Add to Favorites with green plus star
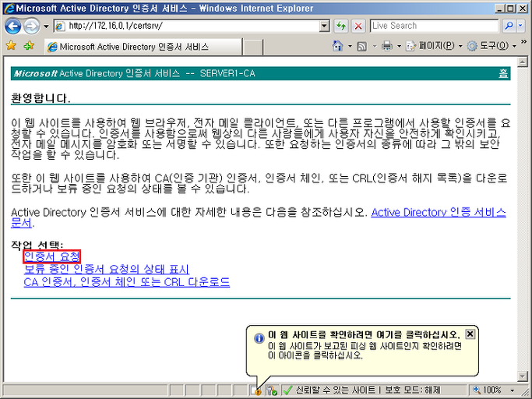Screen dimensions: 532x399 coord(29,45)
